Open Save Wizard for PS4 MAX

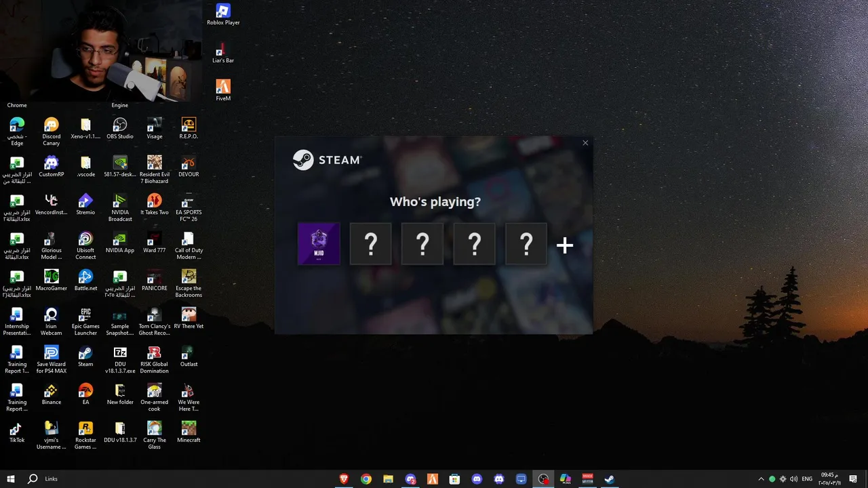52,359
